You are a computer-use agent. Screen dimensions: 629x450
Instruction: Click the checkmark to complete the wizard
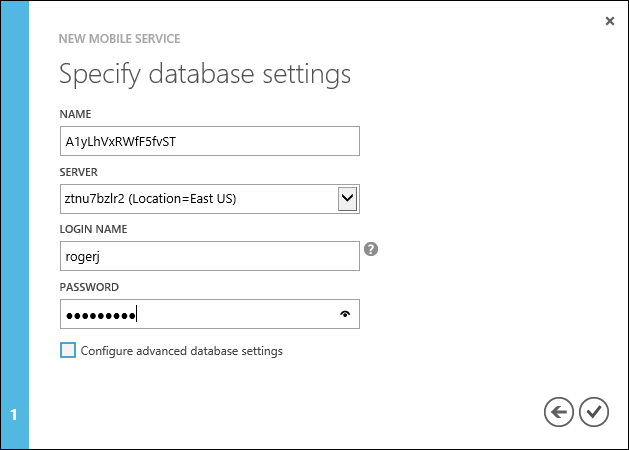click(x=594, y=411)
